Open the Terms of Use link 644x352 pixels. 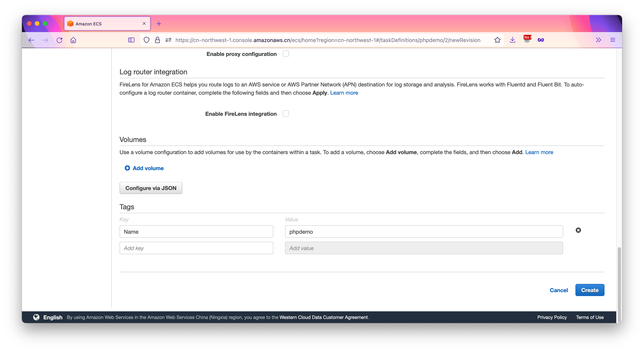click(x=590, y=317)
